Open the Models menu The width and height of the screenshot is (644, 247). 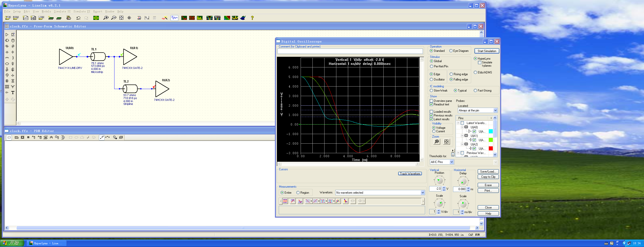pos(46,11)
